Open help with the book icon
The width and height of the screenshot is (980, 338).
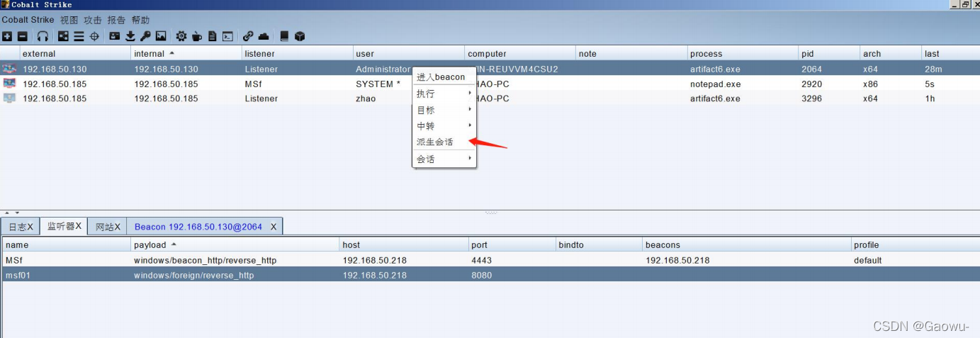(x=284, y=36)
